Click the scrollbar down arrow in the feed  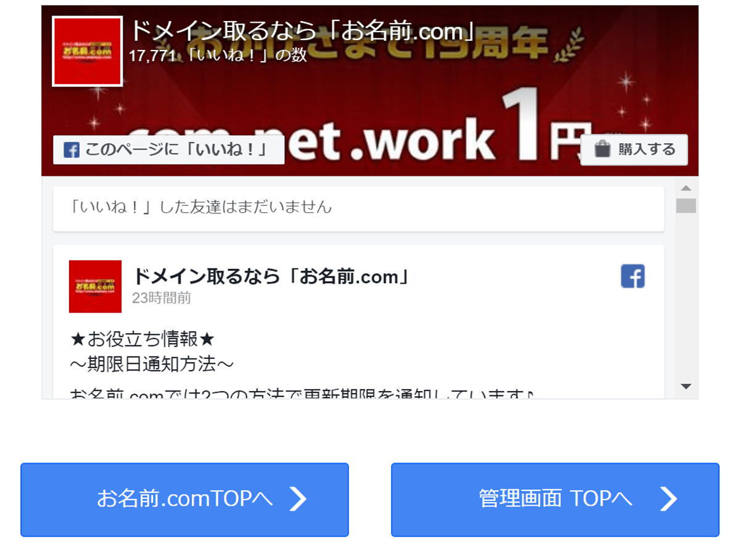click(x=686, y=387)
